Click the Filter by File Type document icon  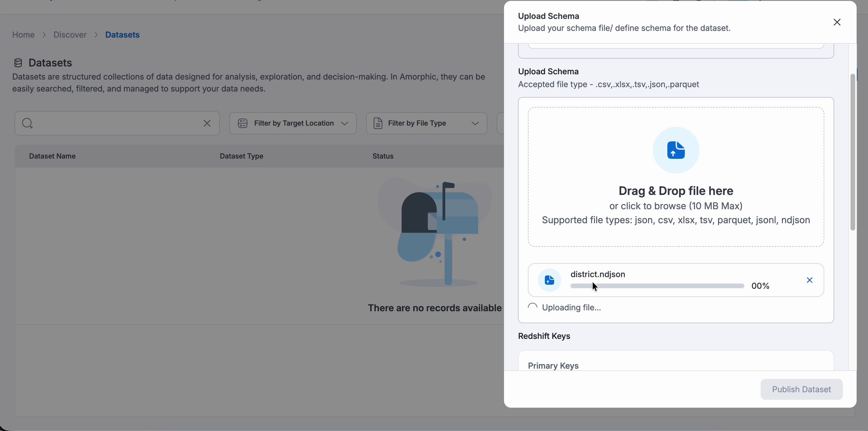tap(378, 123)
